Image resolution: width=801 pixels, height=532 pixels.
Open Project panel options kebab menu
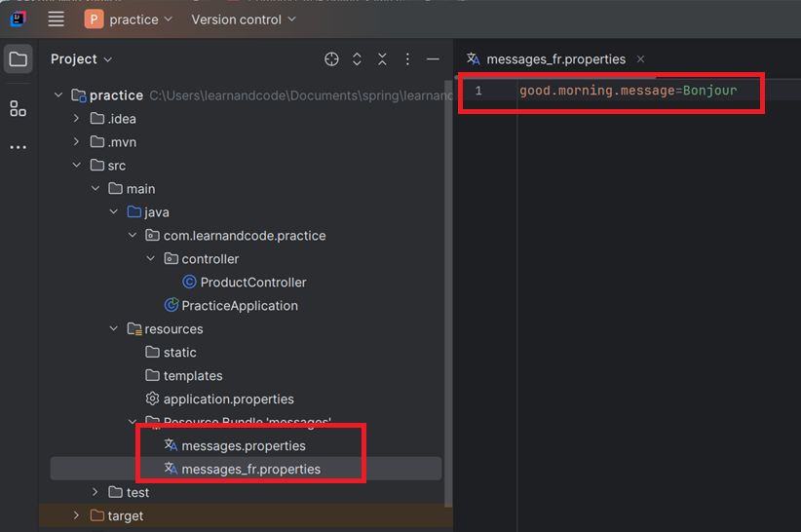click(x=407, y=59)
